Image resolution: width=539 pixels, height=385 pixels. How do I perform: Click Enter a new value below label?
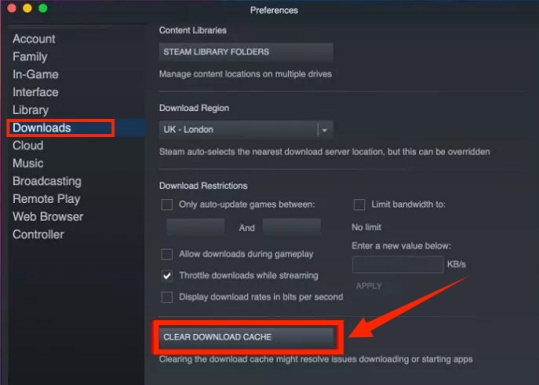click(401, 246)
